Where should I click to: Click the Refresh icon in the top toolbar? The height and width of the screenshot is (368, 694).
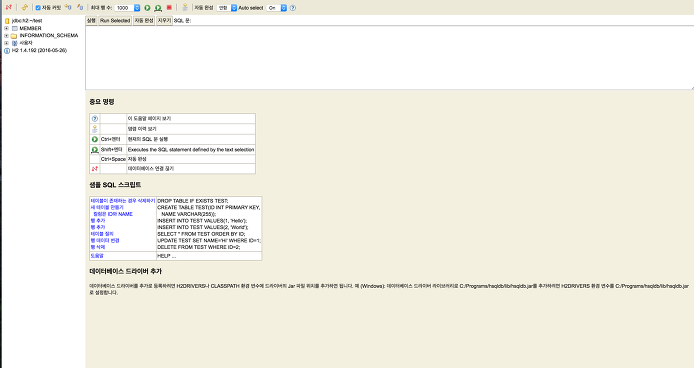coord(24,8)
